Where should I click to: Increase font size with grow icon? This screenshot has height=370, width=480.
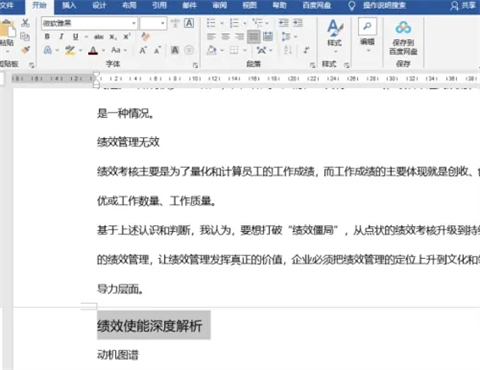point(143,50)
